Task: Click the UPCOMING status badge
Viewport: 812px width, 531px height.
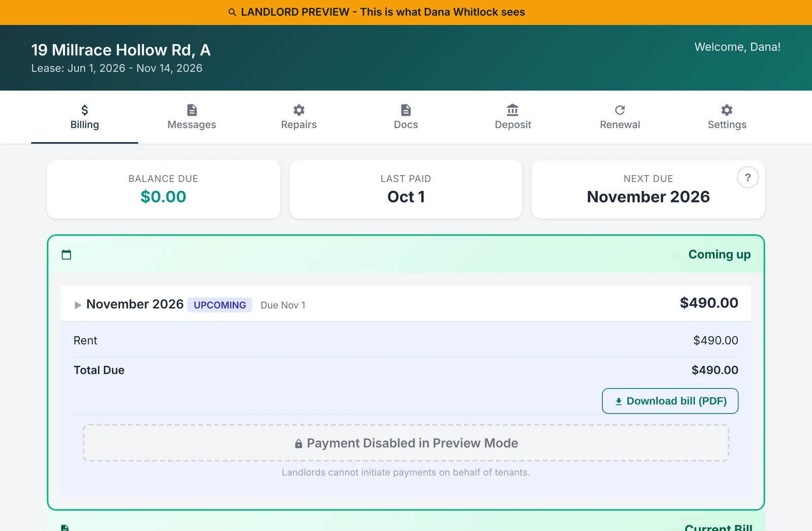Action: [x=220, y=305]
